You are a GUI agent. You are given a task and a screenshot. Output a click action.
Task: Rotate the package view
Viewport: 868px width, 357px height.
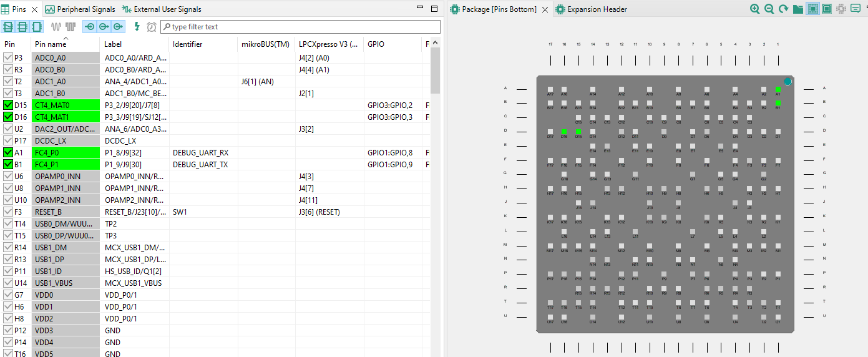coord(783,9)
